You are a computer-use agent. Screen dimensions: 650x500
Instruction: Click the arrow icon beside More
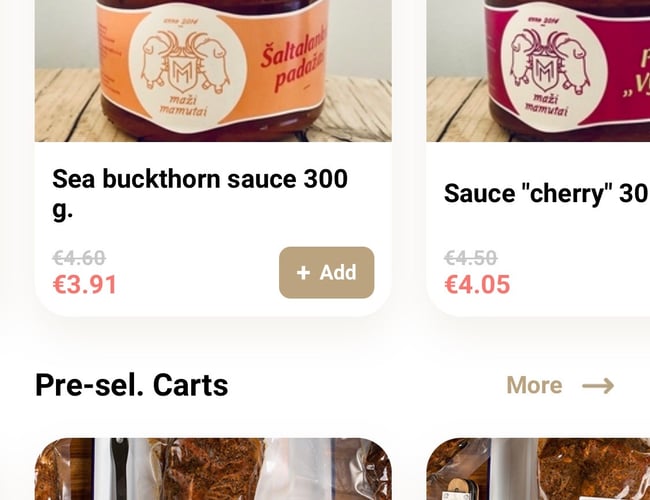[x=598, y=385]
